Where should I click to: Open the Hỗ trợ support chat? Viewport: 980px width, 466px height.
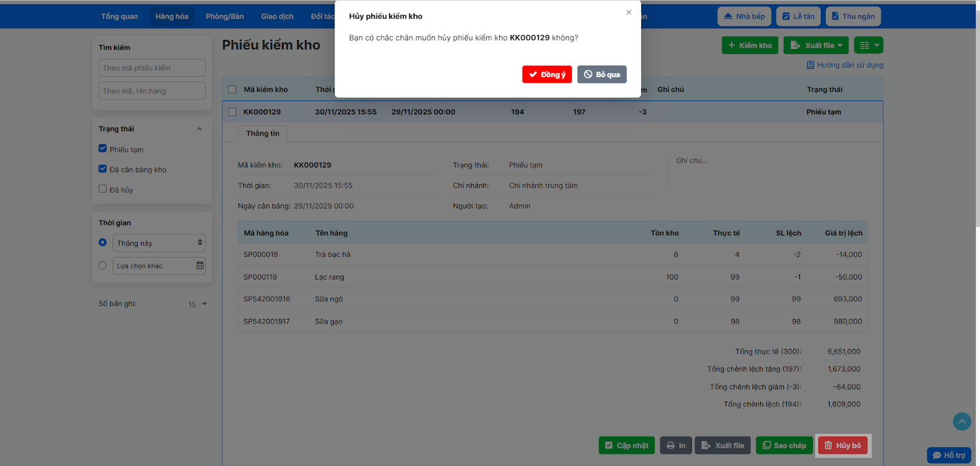pyautogui.click(x=949, y=455)
